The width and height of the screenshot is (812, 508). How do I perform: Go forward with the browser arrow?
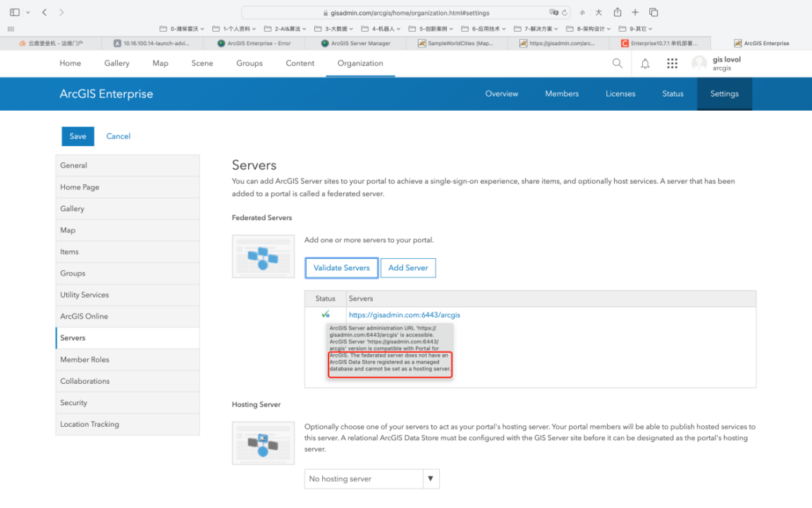click(61, 12)
